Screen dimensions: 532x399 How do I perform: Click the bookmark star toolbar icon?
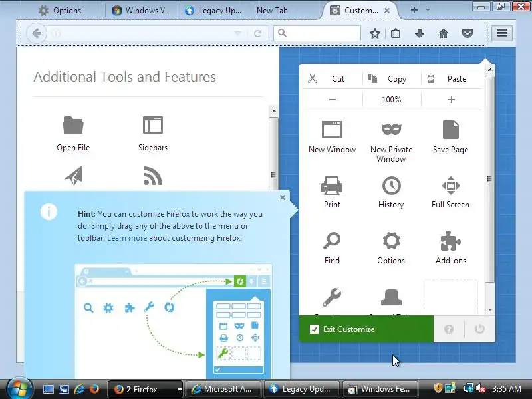coord(375,33)
